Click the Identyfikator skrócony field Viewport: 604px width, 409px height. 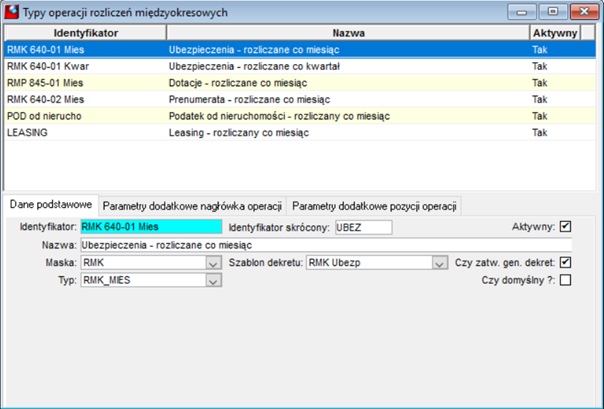(364, 227)
